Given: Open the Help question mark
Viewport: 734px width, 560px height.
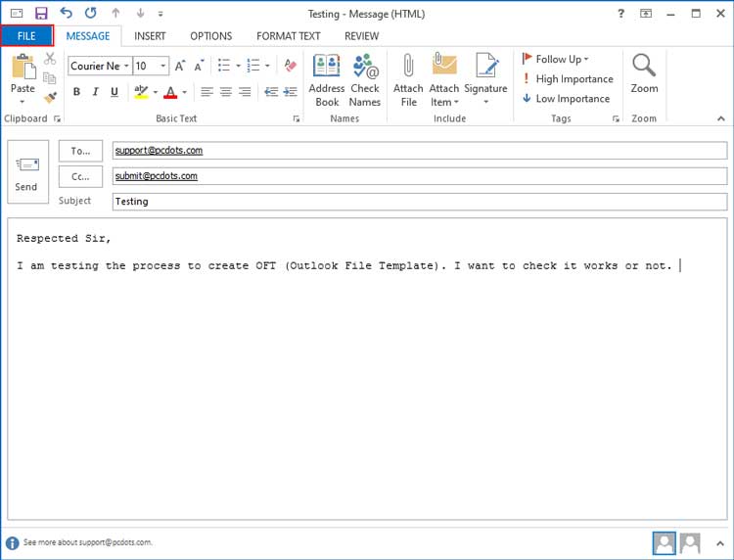Looking at the screenshot, I should 620,13.
